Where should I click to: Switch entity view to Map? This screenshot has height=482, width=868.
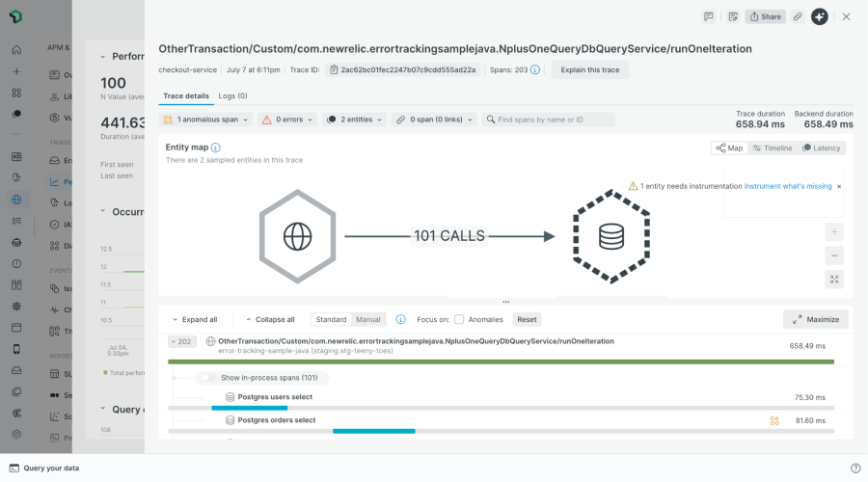730,148
